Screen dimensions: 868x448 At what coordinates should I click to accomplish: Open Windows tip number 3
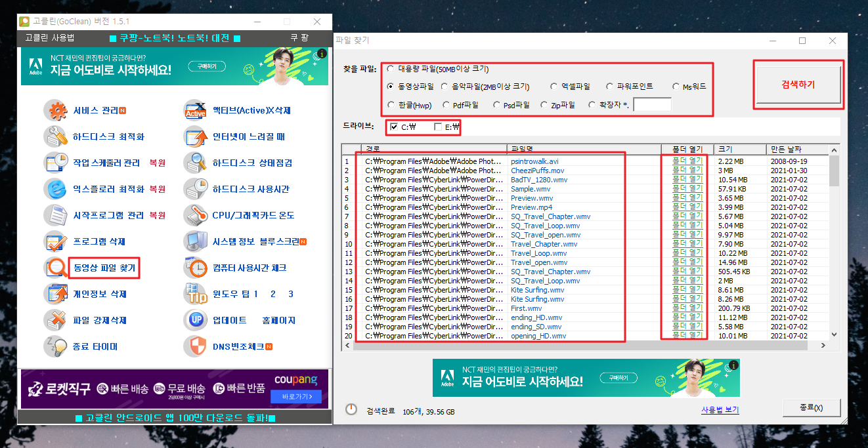(x=291, y=294)
